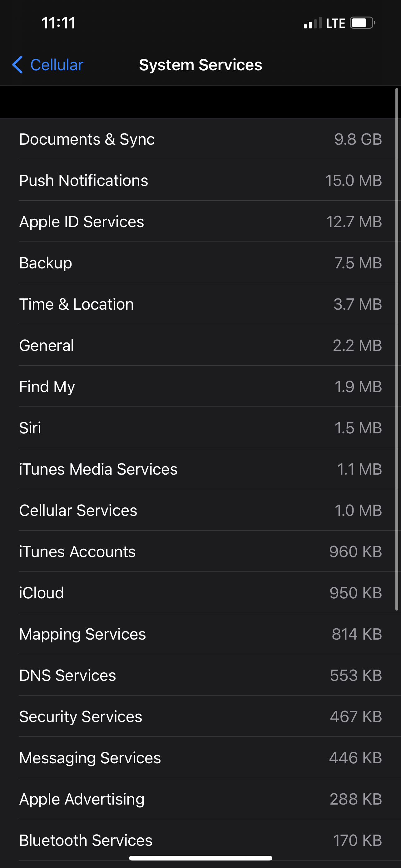Click the vertical scroll indicator bar
This screenshot has width=401, height=868.
pos(397,349)
